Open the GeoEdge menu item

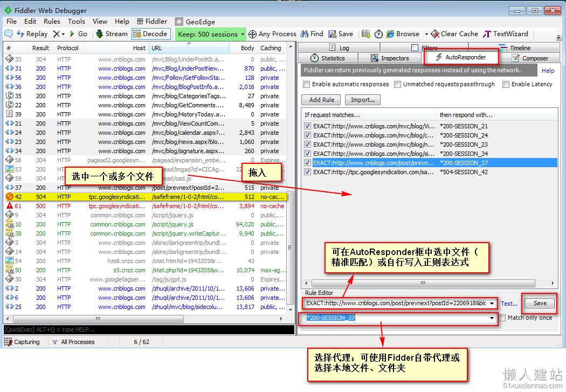(195, 22)
